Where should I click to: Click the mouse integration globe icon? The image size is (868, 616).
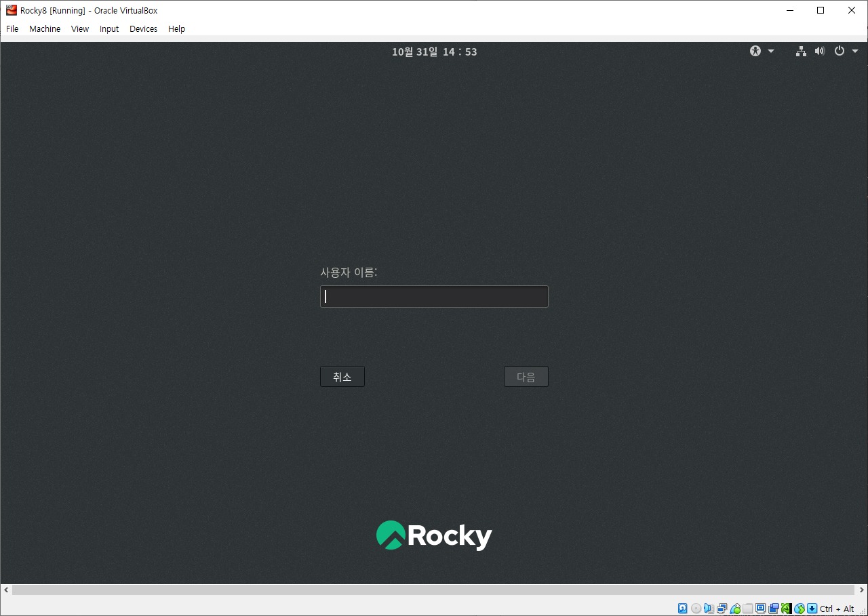(800, 609)
